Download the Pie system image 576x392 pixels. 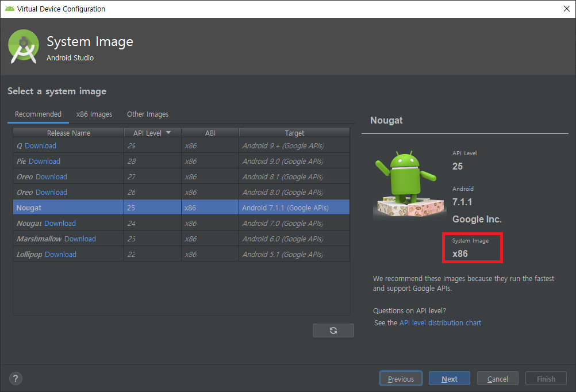[44, 162]
